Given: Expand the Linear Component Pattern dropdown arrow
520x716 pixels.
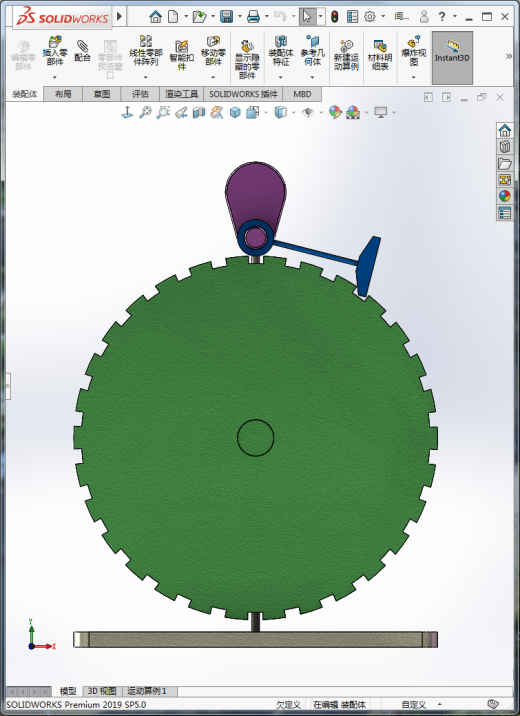Looking at the screenshot, I should pyautogui.click(x=146, y=77).
